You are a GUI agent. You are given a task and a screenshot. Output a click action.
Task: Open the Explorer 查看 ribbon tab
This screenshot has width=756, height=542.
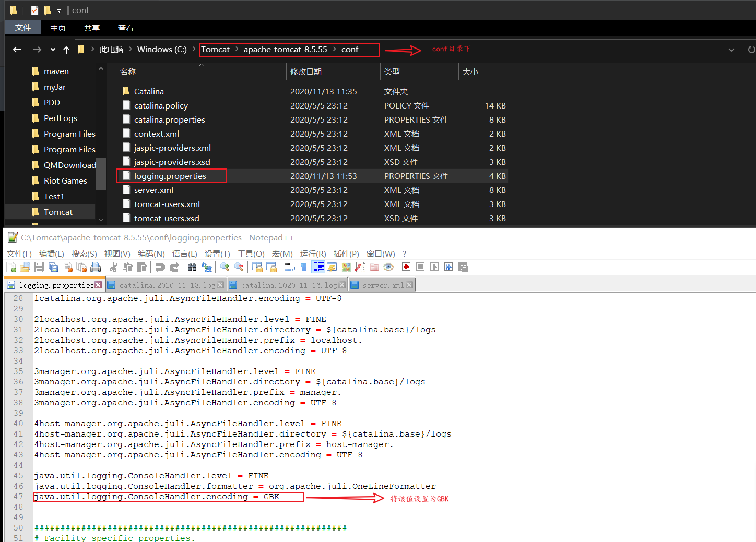point(125,28)
